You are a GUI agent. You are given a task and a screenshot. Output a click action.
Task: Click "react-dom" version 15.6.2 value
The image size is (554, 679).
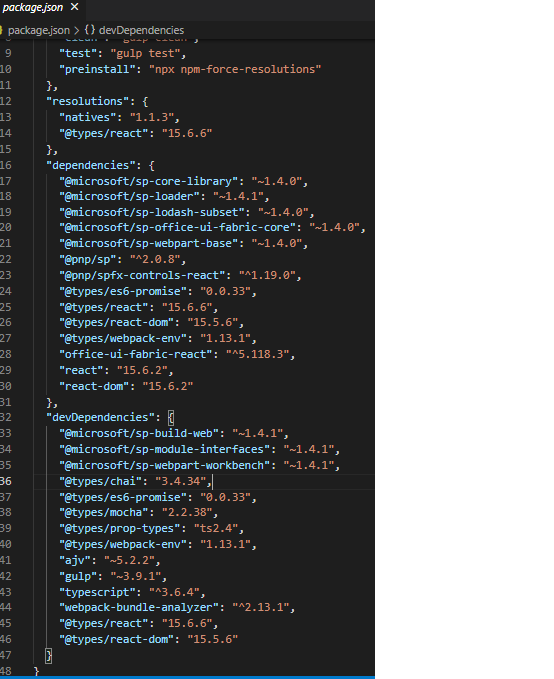coord(168,386)
